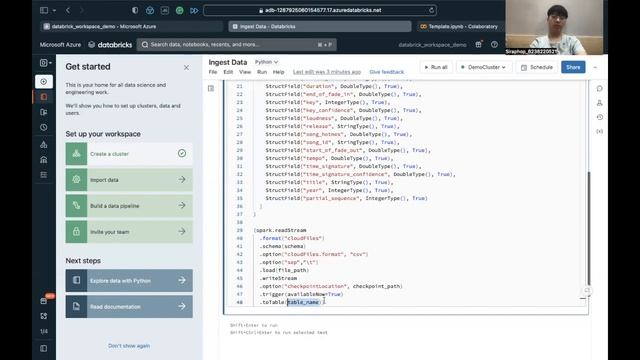This screenshot has height=360, width=640.
Task: Click the Don't show again link
Action: click(x=129, y=346)
